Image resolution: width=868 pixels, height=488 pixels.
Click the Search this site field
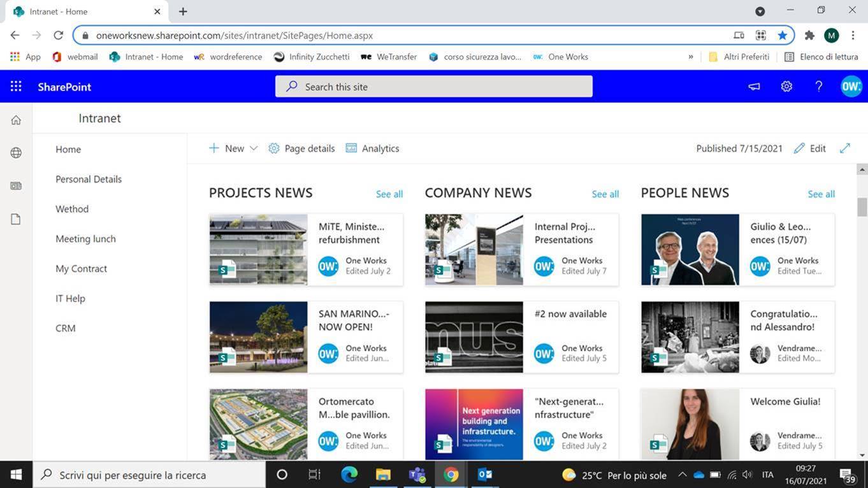point(433,86)
